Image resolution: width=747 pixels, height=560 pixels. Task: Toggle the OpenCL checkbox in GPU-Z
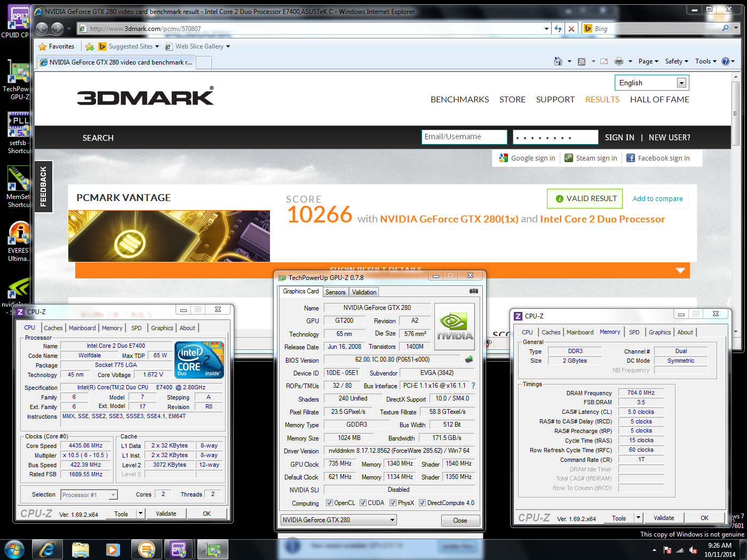[329, 503]
